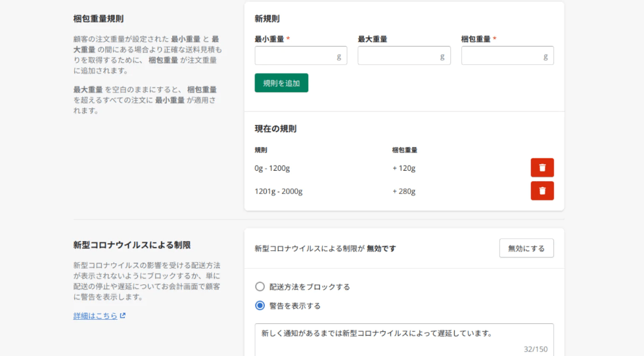This screenshot has height=356, width=644.
Task: Focus the 最小重量 input field
Action: pos(301,55)
